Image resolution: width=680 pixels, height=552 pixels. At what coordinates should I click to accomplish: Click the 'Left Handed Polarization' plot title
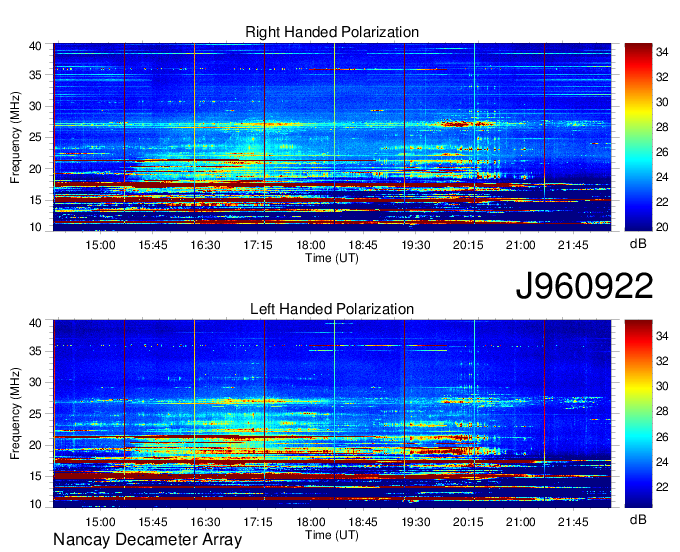point(332,309)
